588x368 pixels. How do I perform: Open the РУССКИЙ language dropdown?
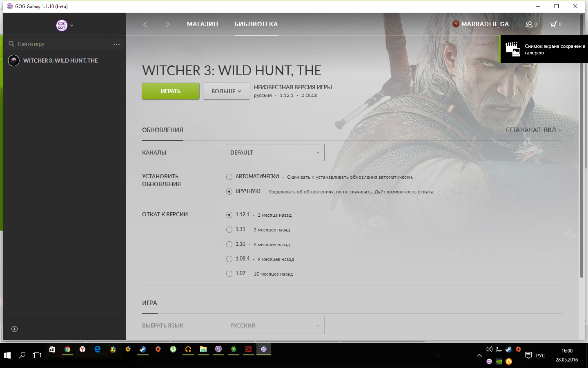click(275, 325)
